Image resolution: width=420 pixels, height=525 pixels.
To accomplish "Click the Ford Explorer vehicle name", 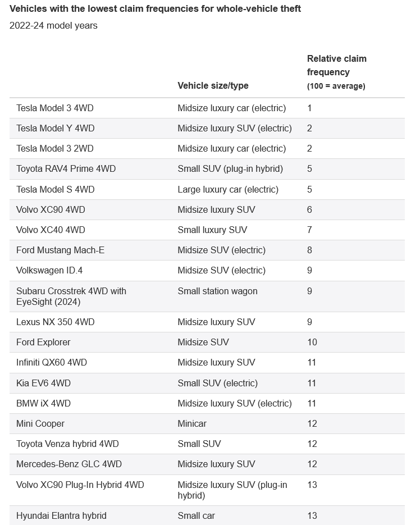I will 43,342.
